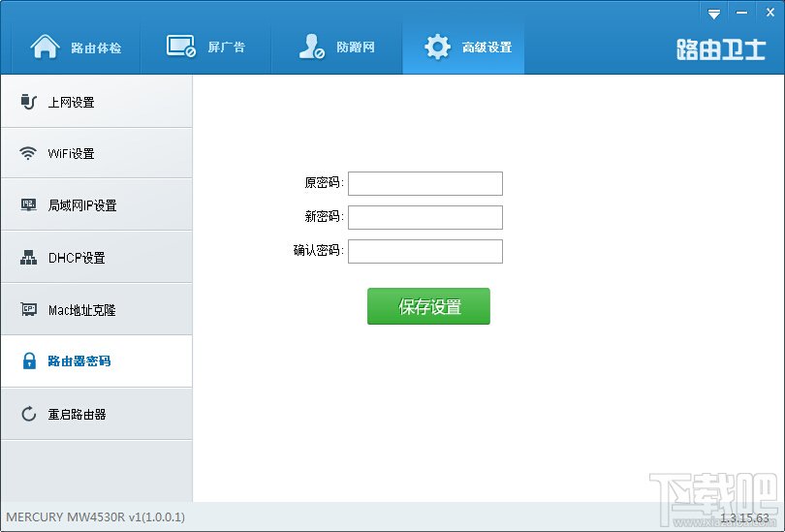This screenshot has height=532, width=785.
Task: Select 路由器密码 in the sidebar
Action: click(97, 360)
